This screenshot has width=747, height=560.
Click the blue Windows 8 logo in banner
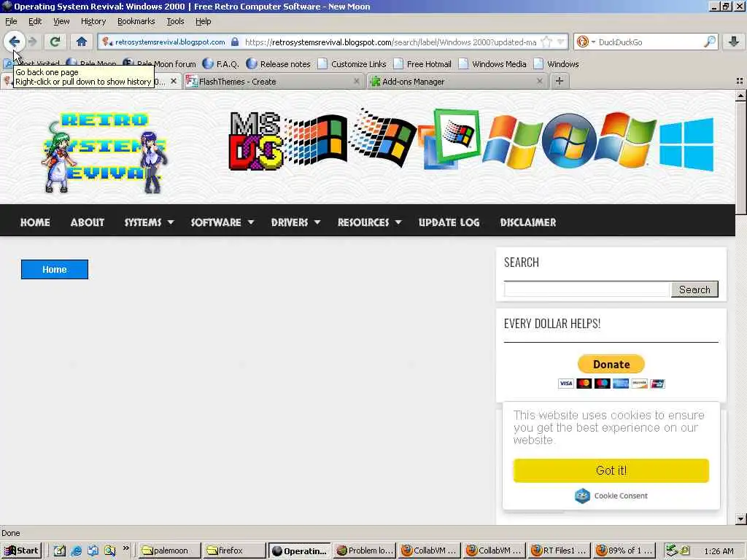687,145
